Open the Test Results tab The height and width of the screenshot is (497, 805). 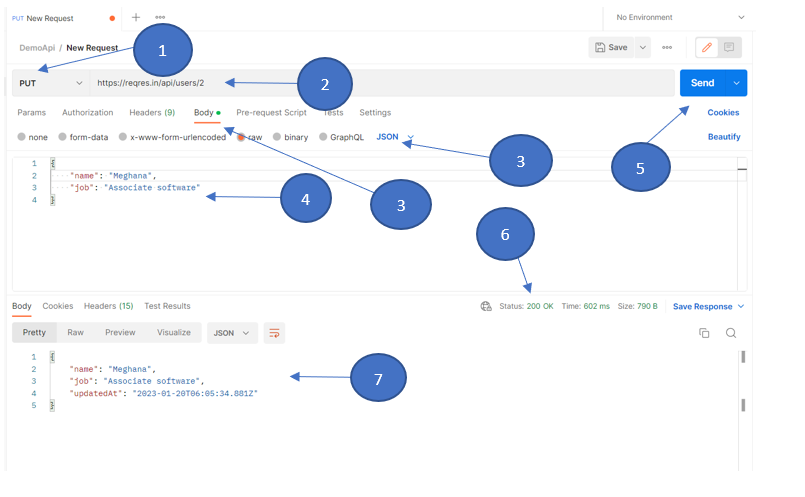[167, 306]
